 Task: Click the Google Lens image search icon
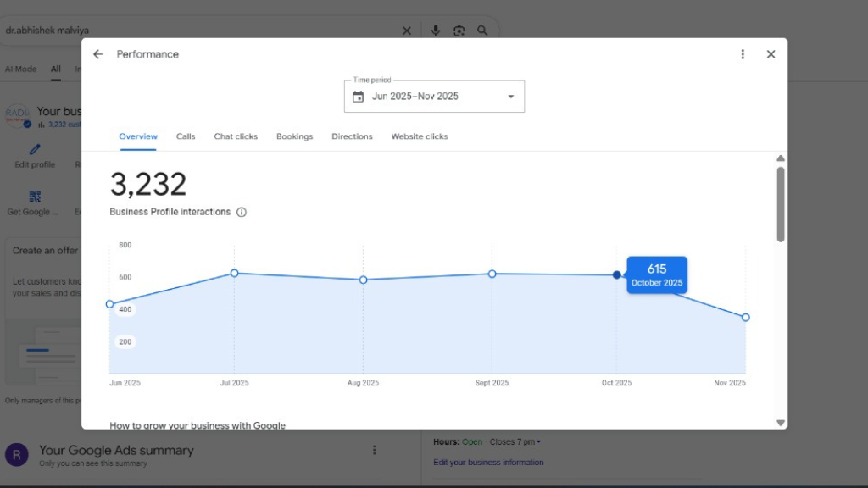pyautogui.click(x=459, y=30)
